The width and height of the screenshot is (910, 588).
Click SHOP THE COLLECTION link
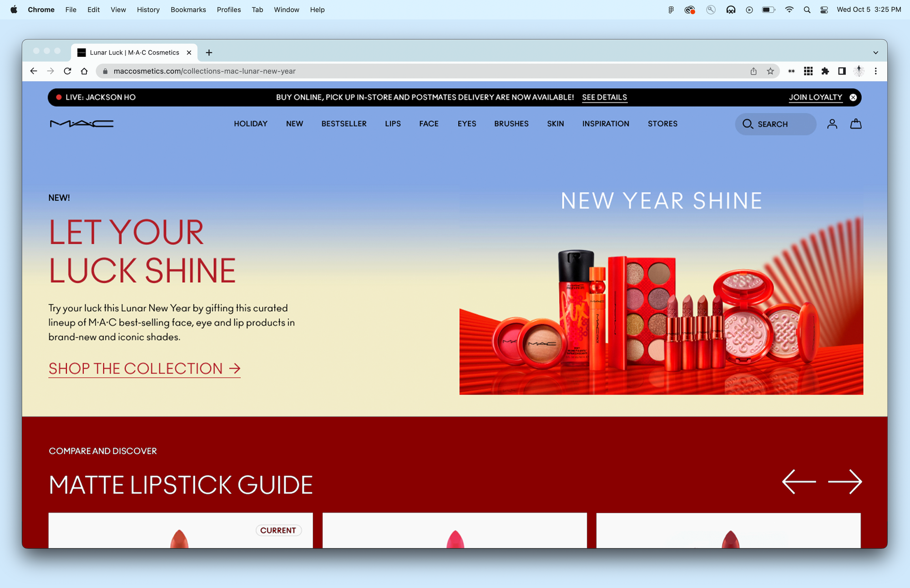[x=144, y=368]
